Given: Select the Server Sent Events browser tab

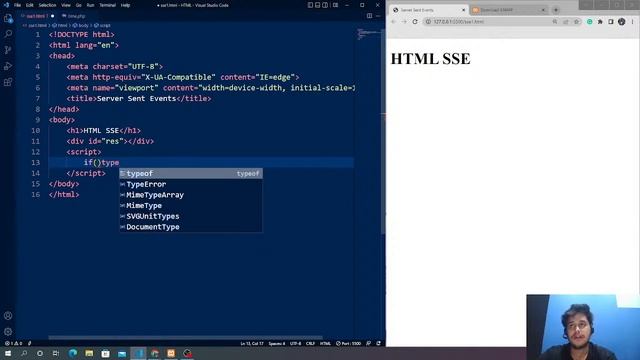Looking at the screenshot, I should [429, 10].
